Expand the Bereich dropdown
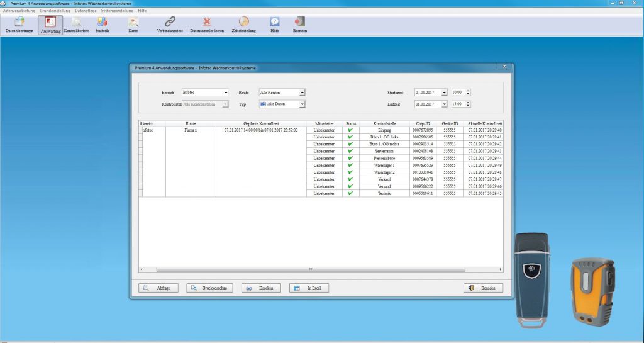This screenshot has height=343, width=644. tap(226, 93)
